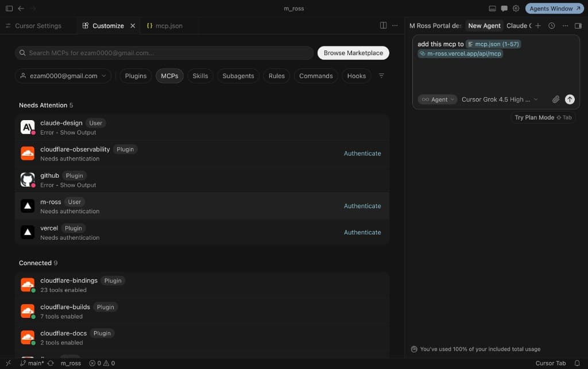This screenshot has height=369, width=588.
Task: Switch to the mcp.json tab
Action: [165, 25]
